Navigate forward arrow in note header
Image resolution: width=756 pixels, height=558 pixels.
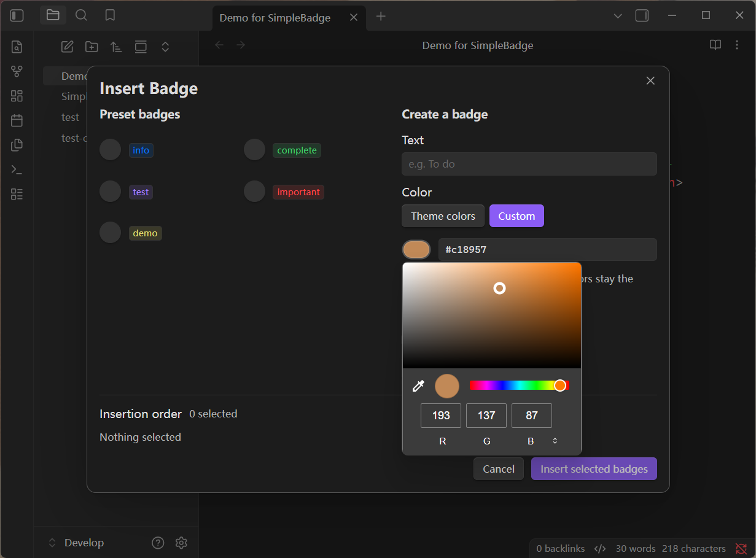[x=241, y=45]
